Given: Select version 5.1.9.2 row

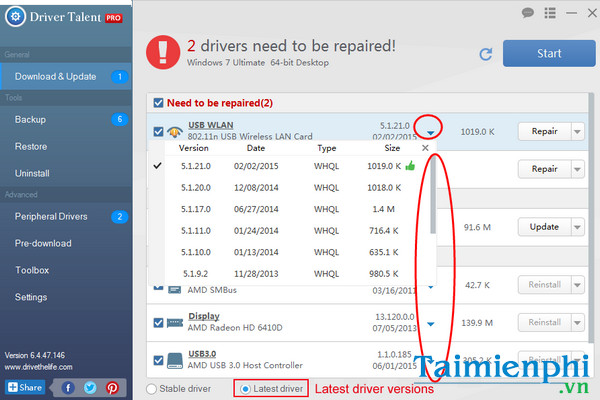Looking at the screenshot, I should (293, 274).
